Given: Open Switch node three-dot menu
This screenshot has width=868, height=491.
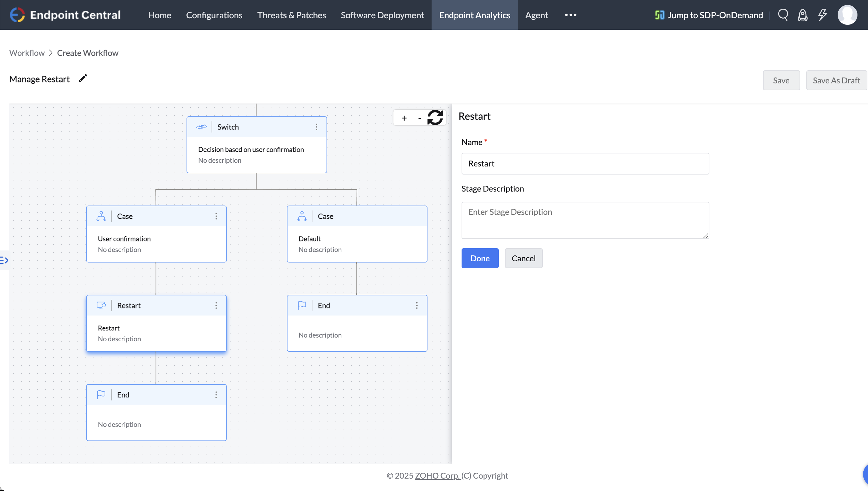Looking at the screenshot, I should 316,127.
